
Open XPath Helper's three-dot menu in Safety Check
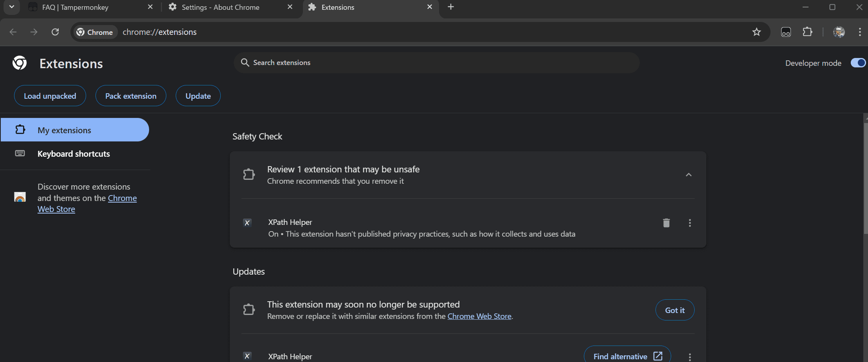pyautogui.click(x=690, y=223)
